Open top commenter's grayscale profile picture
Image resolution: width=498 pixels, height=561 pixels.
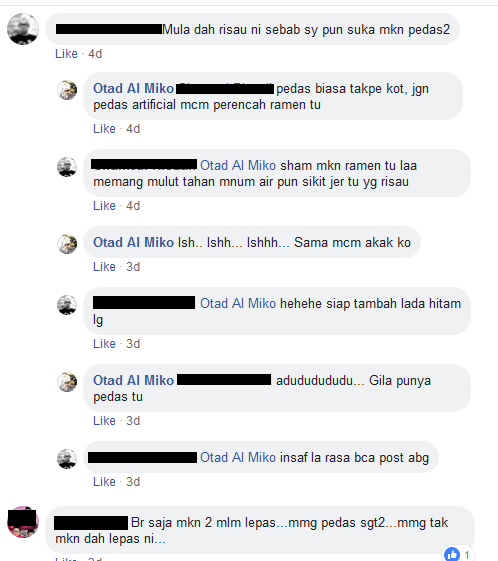(x=23, y=29)
